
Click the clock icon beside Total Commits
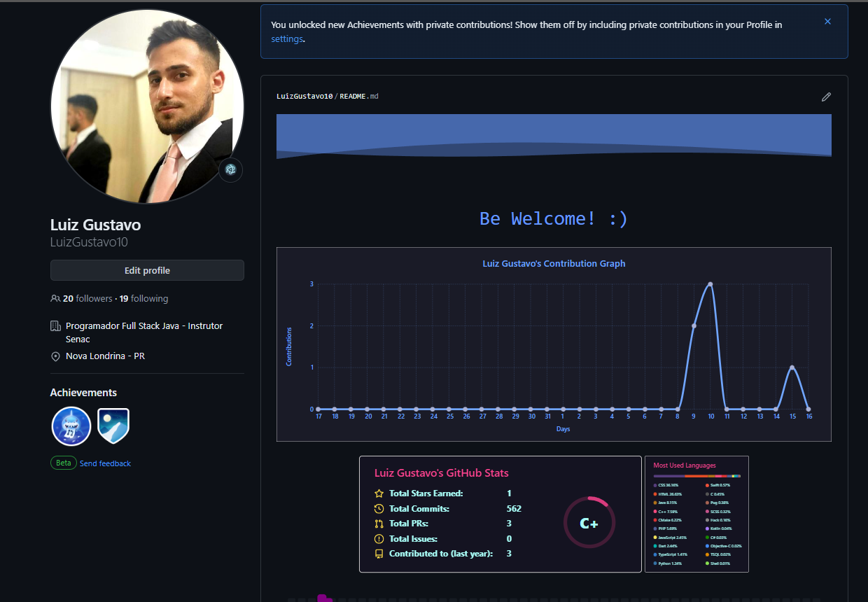click(x=379, y=509)
